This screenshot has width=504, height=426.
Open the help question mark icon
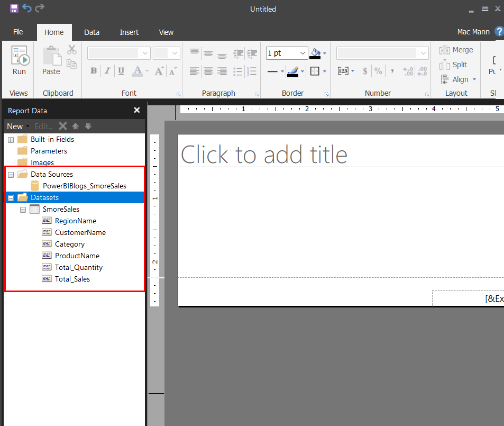click(499, 32)
